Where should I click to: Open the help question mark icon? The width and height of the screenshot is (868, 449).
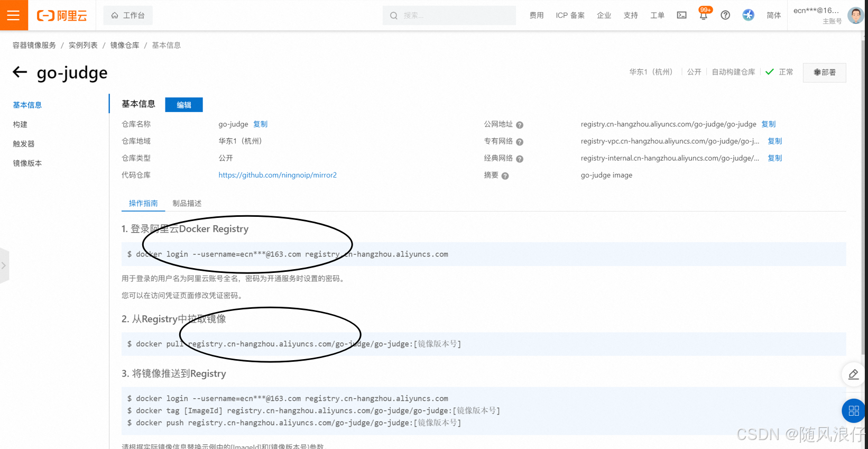tap(725, 15)
